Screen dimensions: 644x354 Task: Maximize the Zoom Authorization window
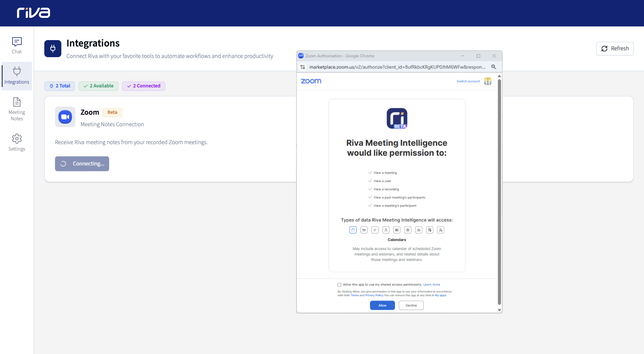click(x=478, y=56)
